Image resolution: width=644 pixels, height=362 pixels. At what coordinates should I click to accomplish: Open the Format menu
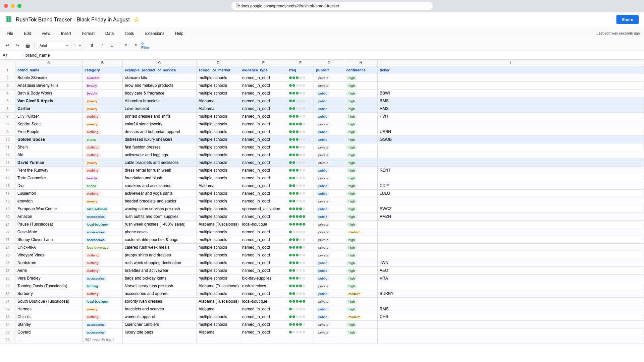(x=88, y=34)
